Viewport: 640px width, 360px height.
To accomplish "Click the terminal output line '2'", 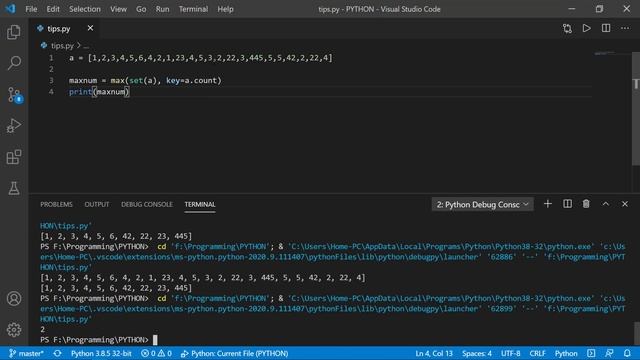I will pyautogui.click(x=43, y=329).
